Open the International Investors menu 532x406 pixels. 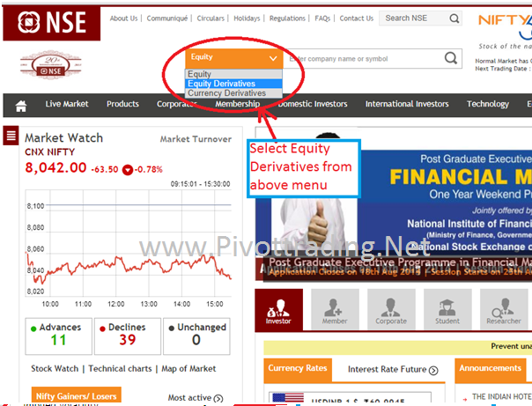(x=407, y=104)
